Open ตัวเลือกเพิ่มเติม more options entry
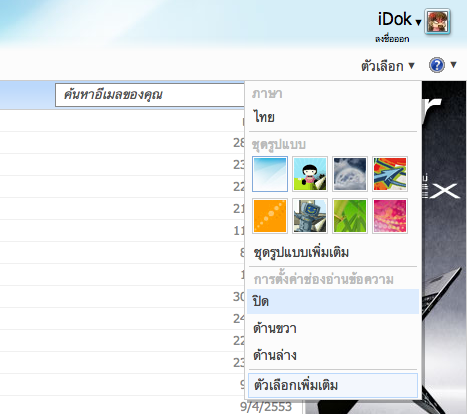The height and width of the screenshot is (414, 467). pyautogui.click(x=333, y=385)
